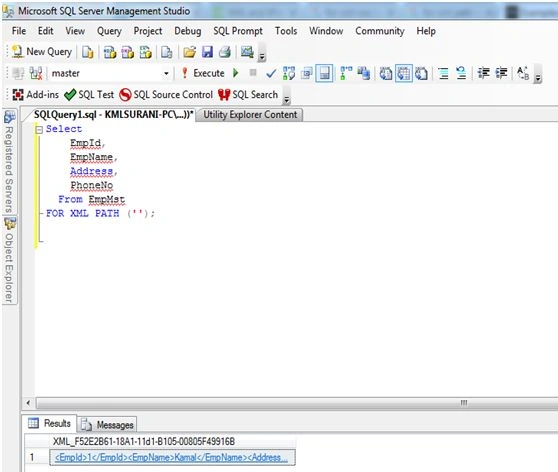This screenshot has width=558, height=472.
Task: Switch to SQLQuery1.sql tab
Action: coord(112,115)
